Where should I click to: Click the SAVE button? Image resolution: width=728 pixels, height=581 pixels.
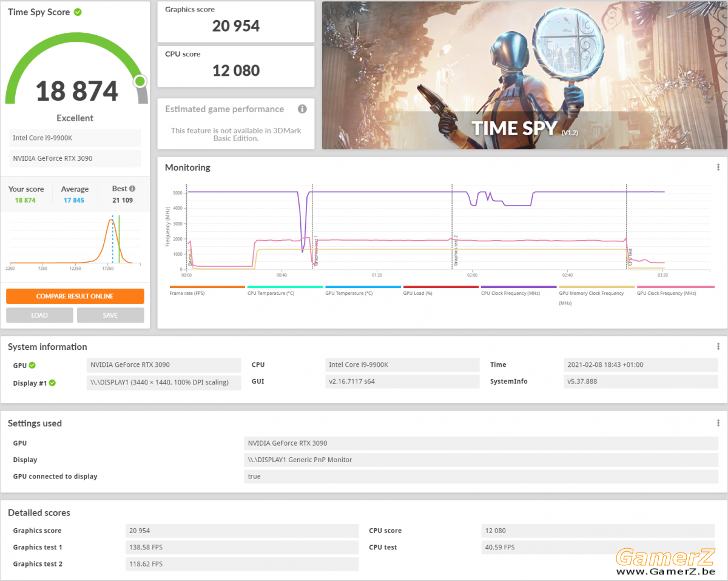coord(110,315)
